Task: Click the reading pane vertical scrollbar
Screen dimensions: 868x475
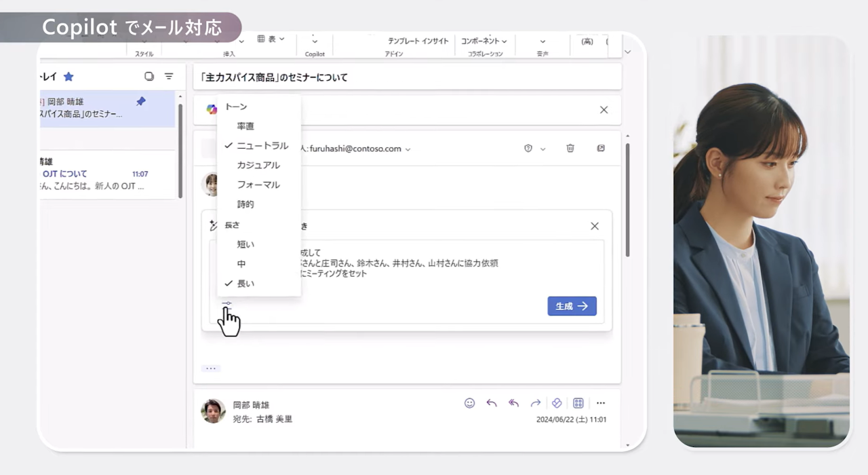Action: (x=627, y=200)
